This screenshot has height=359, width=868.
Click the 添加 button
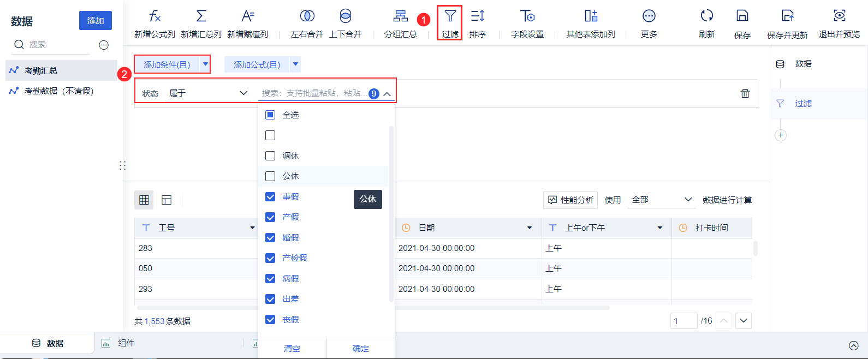pos(96,21)
